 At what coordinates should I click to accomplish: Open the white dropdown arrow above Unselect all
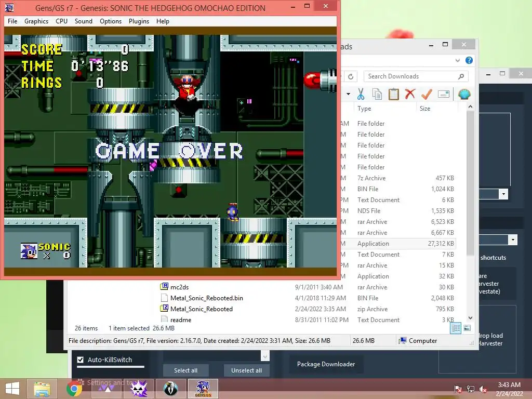coord(265,356)
